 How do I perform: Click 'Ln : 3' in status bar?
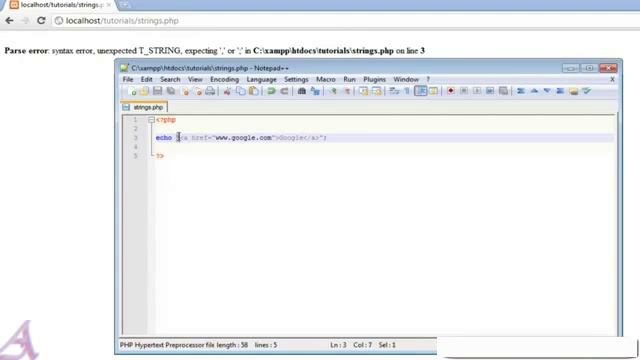pos(338,345)
